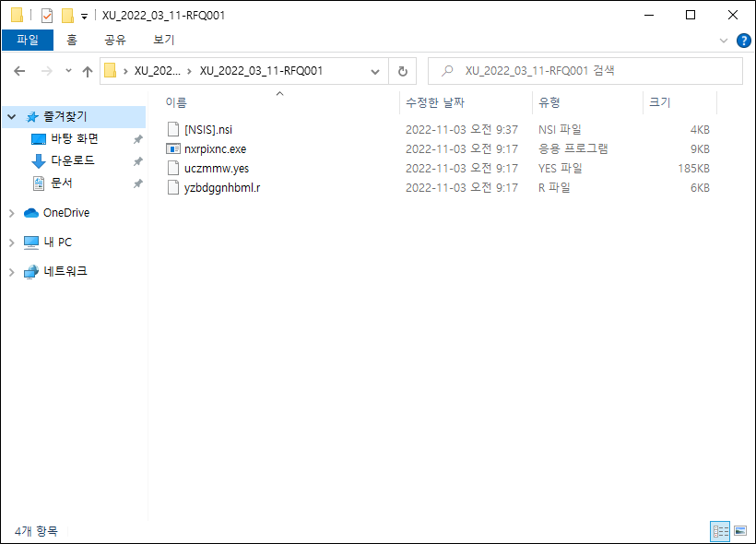Open the Help button
The width and height of the screenshot is (756, 544).
coord(743,41)
